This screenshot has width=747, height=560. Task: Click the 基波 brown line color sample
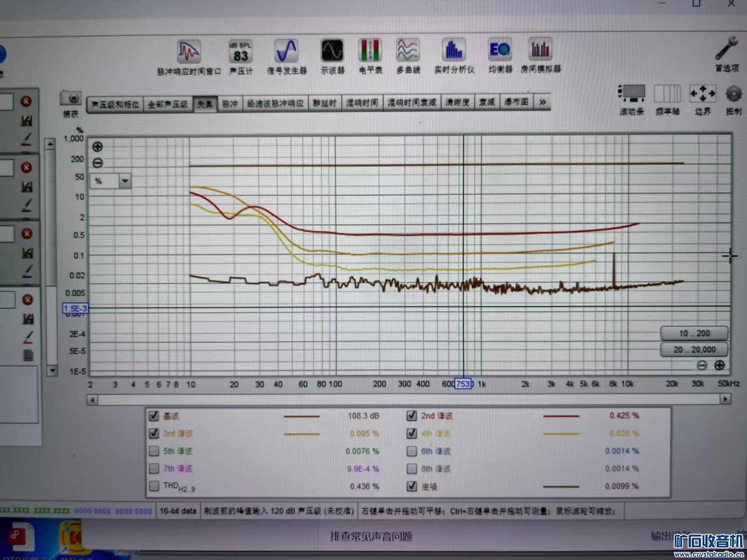click(302, 416)
